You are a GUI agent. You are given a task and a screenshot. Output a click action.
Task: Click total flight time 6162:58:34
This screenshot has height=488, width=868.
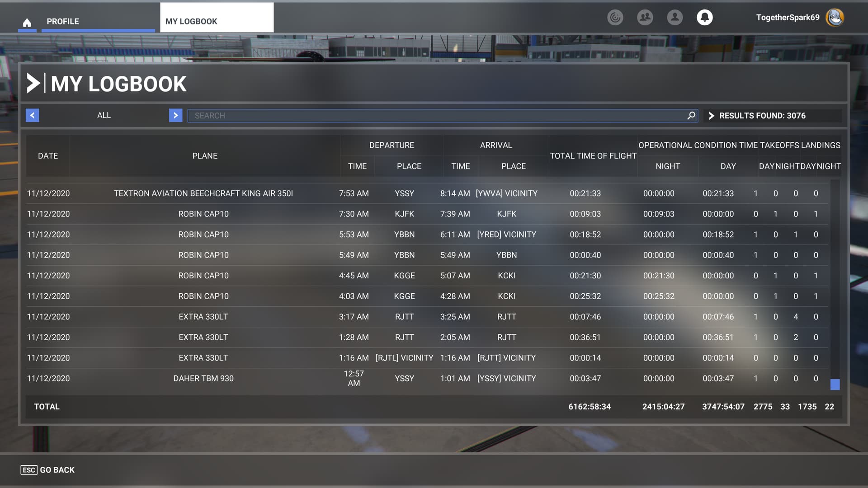click(x=590, y=407)
